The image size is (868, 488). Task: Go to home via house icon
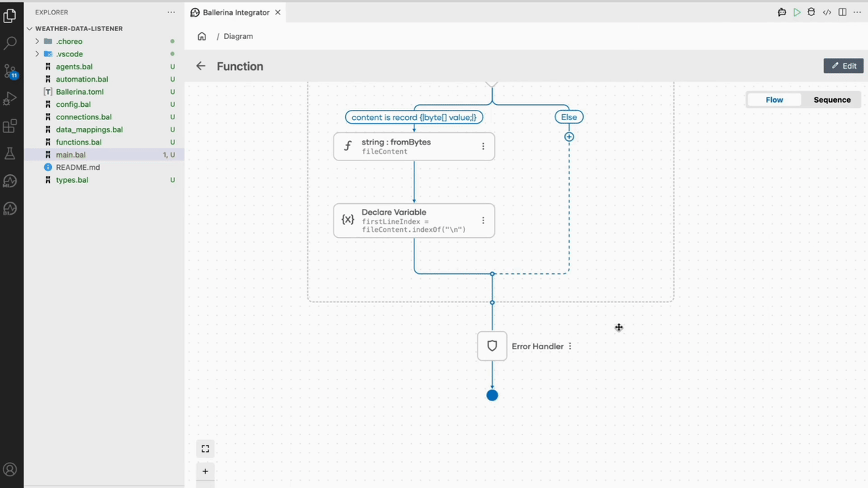[x=202, y=36]
